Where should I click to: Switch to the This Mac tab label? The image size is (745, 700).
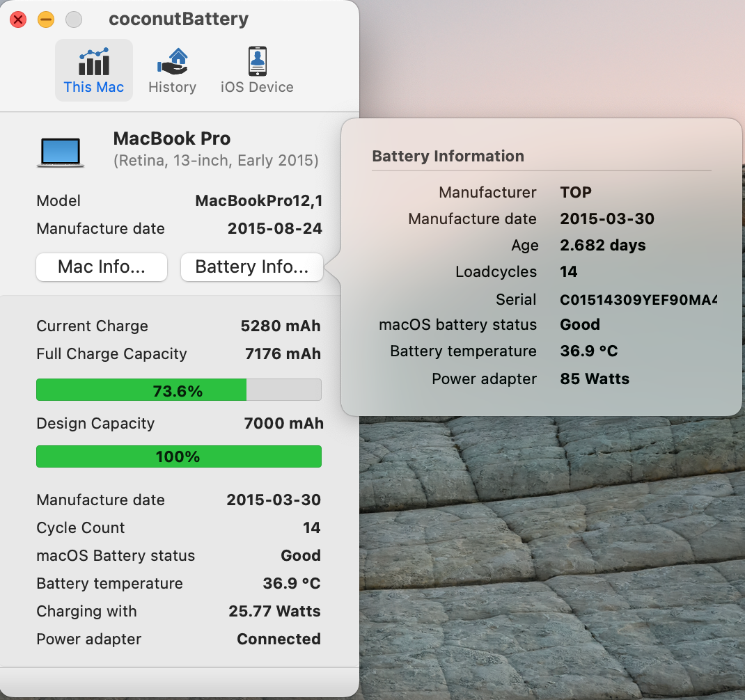(94, 88)
